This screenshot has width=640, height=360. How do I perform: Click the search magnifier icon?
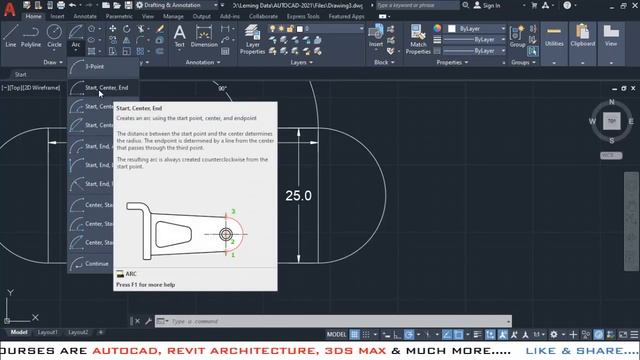[466, 5]
